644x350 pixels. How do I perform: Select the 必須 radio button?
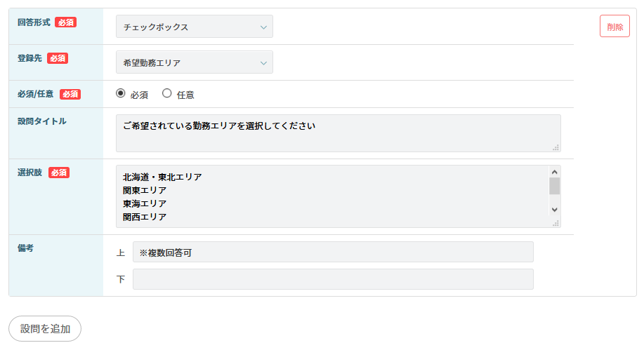point(121,93)
